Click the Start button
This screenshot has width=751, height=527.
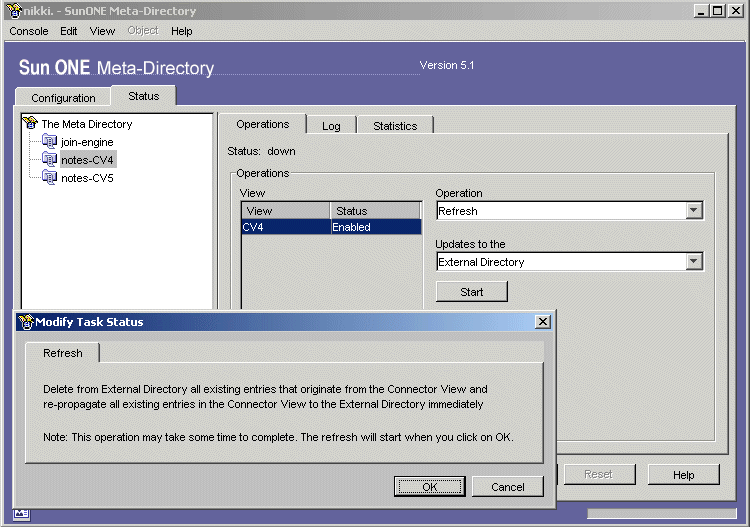471,292
